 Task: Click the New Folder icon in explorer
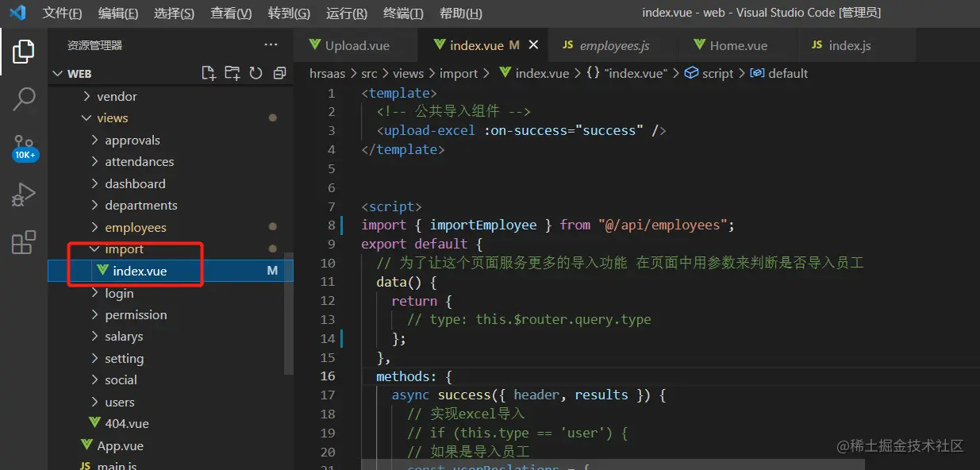(232, 74)
